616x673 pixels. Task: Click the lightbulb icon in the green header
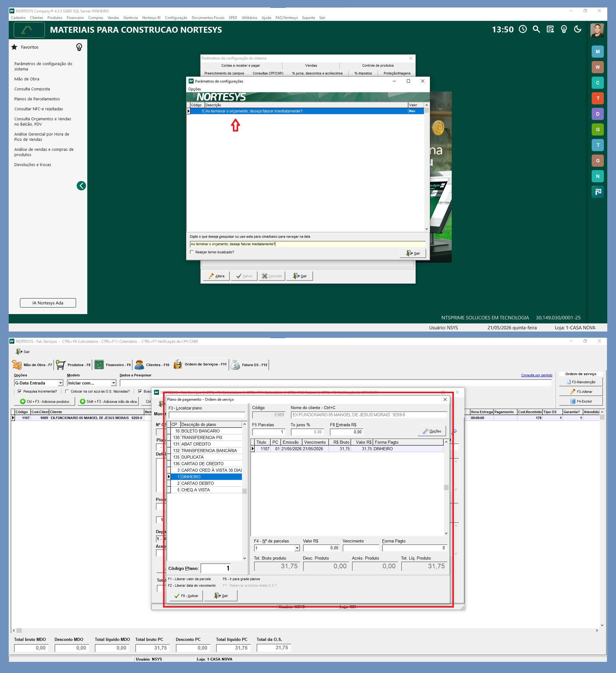point(564,29)
